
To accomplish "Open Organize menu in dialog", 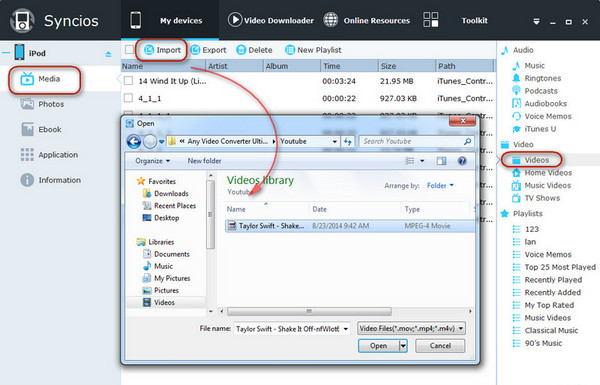I will point(152,161).
